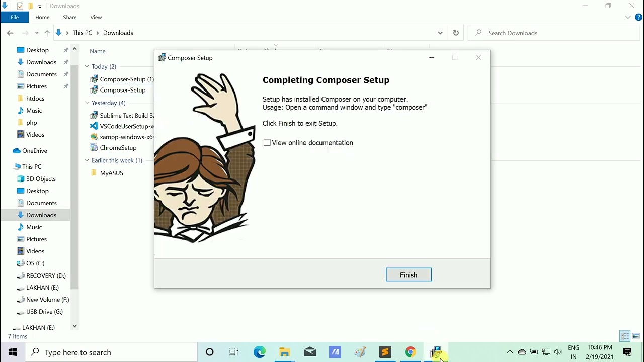Go up one folder level arrow
This screenshot has height=362, width=644.
point(47,33)
